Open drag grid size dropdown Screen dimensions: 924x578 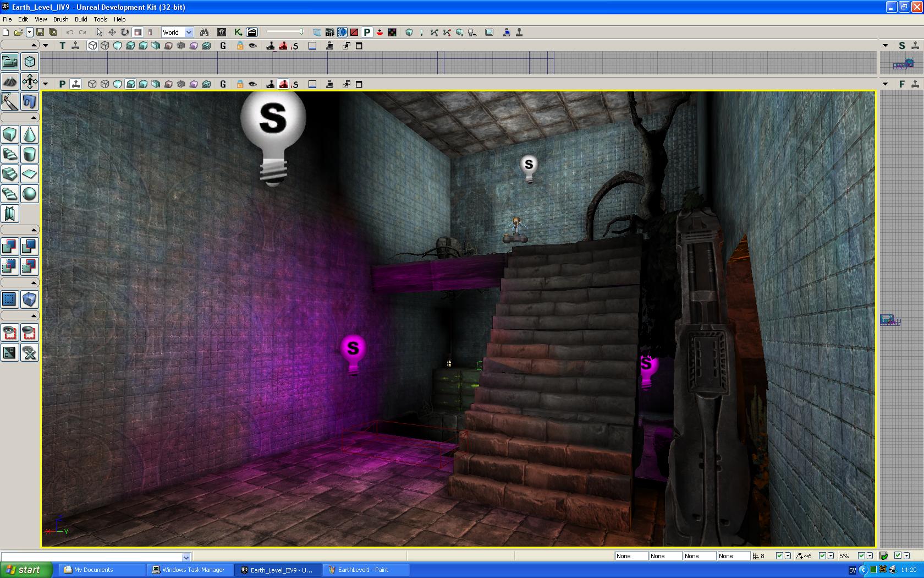[x=788, y=556]
